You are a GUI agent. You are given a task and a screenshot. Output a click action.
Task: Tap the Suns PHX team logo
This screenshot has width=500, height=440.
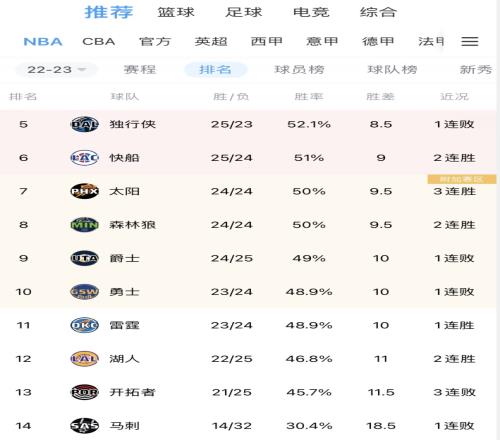tap(85, 191)
